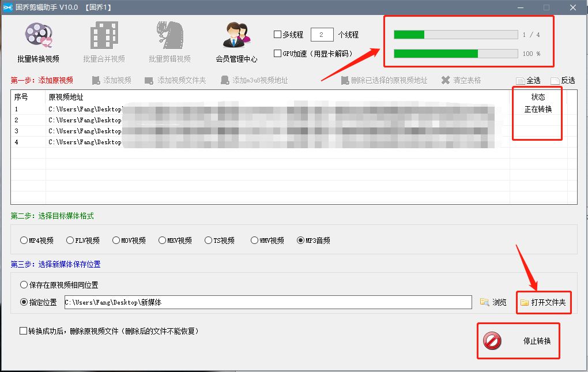
Task: Open the 会员管理中心 member center
Action: pyautogui.click(x=235, y=40)
